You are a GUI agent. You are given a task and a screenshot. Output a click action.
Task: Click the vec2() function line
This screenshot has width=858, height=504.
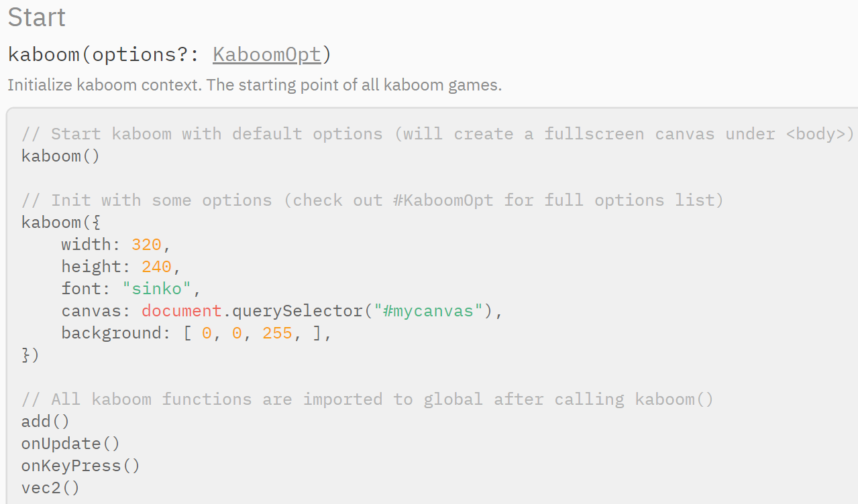(50, 488)
